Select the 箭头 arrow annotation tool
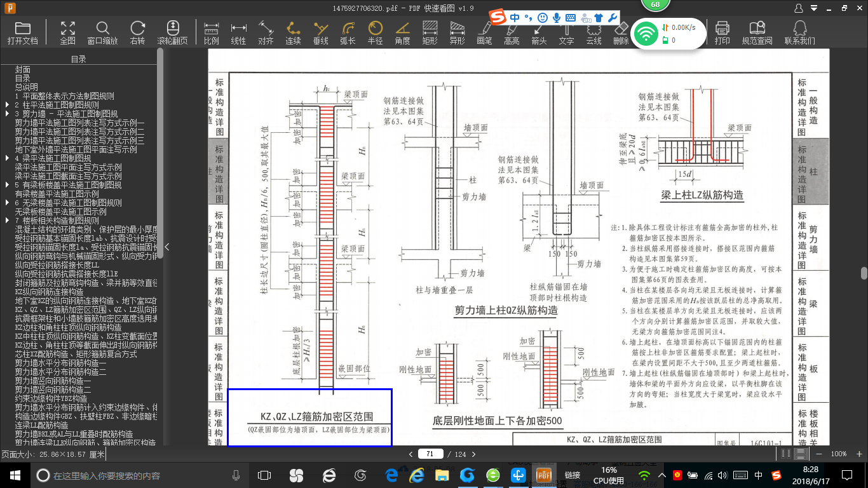Screen dimensions: 868x488 coord(539,33)
